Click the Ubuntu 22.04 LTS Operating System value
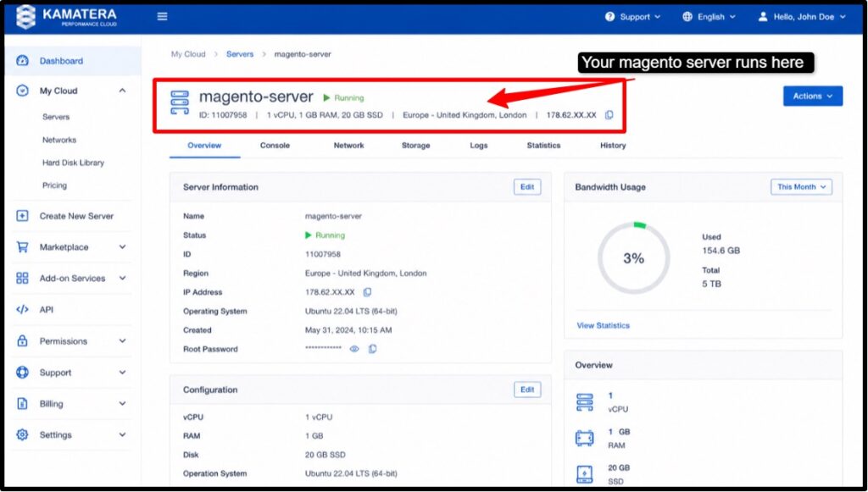Viewport: 868px width, 492px height. pos(351,312)
